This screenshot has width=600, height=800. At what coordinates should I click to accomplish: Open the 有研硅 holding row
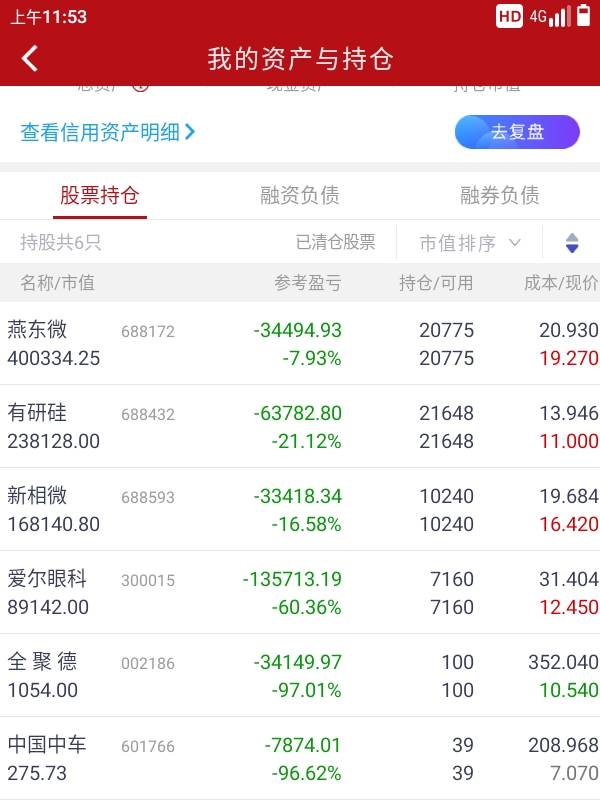(x=300, y=427)
